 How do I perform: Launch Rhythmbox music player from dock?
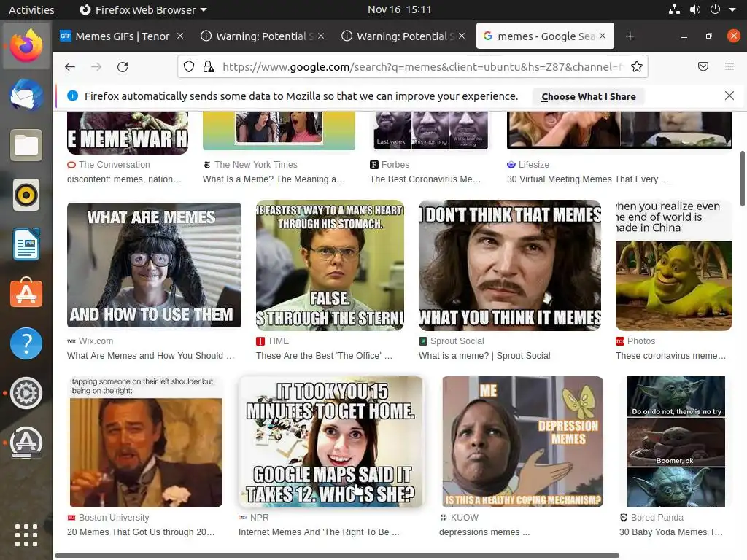coord(26,195)
